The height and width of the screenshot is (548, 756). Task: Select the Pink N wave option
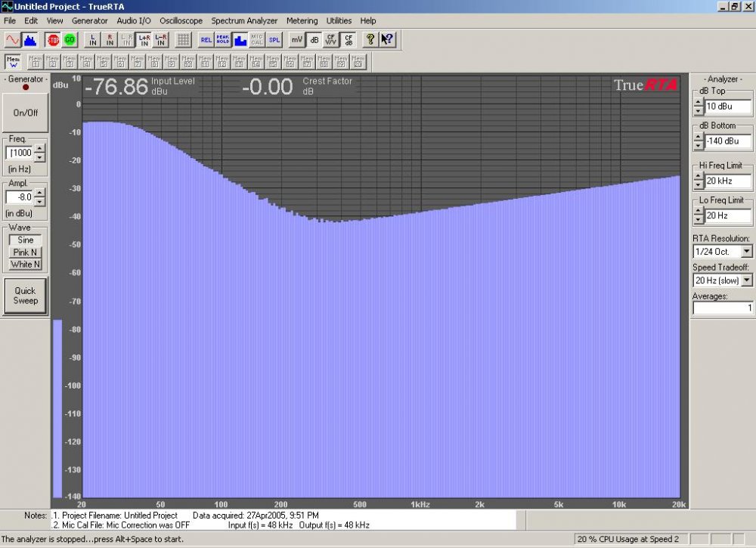coord(26,252)
